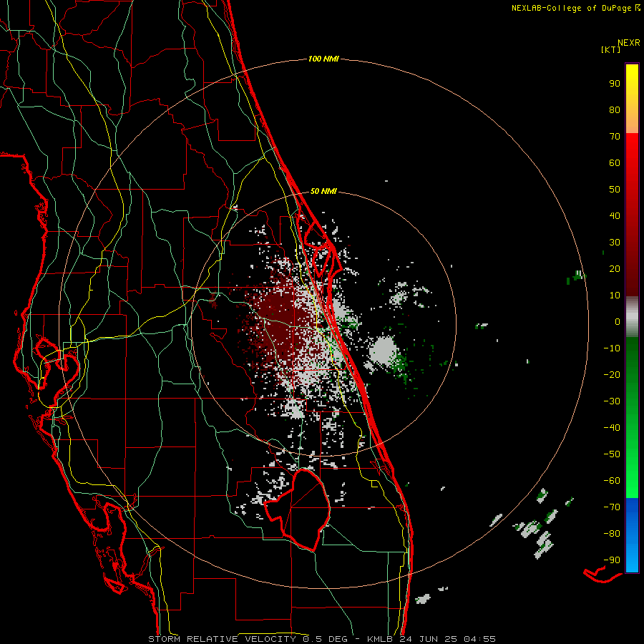
Task: Click the large red Lake Okeechobee outline
Action: 296,509
